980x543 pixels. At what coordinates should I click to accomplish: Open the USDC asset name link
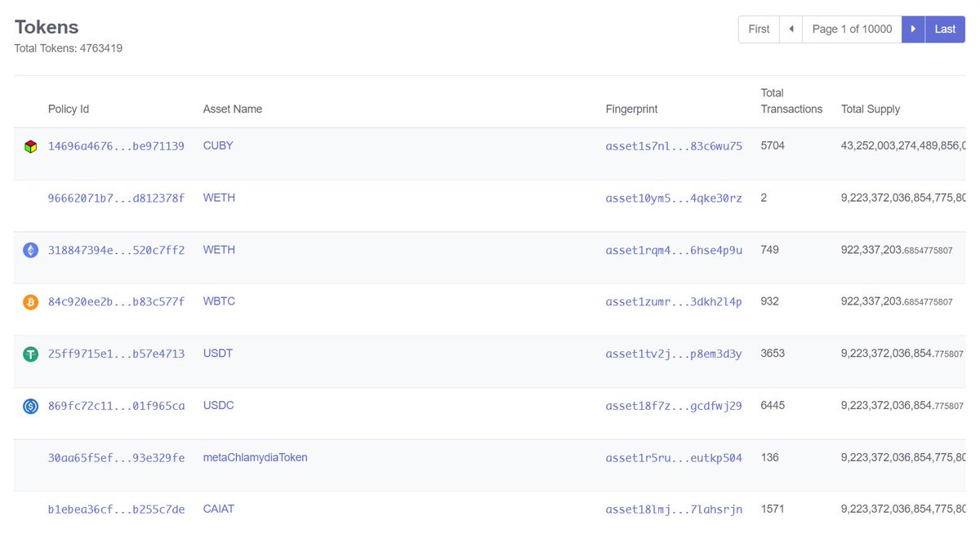219,405
